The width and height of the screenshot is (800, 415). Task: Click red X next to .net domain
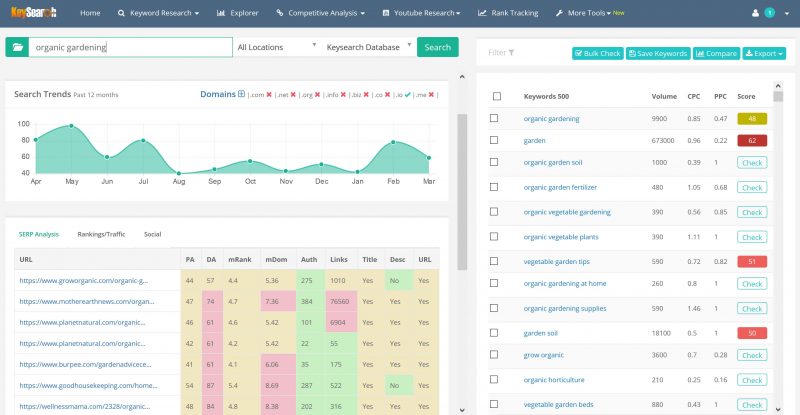[x=293, y=94]
